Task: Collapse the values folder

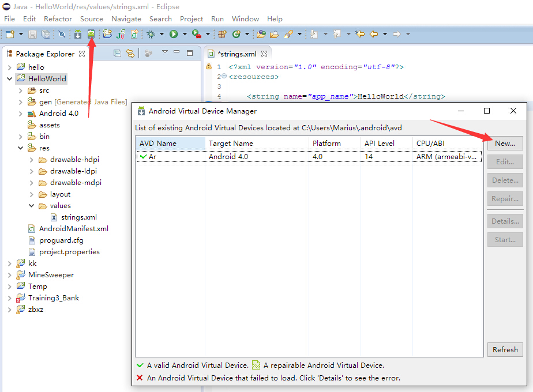Action: (x=32, y=206)
